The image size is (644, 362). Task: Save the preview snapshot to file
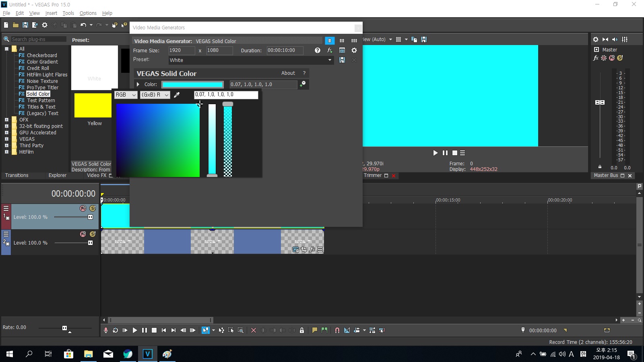point(424,39)
